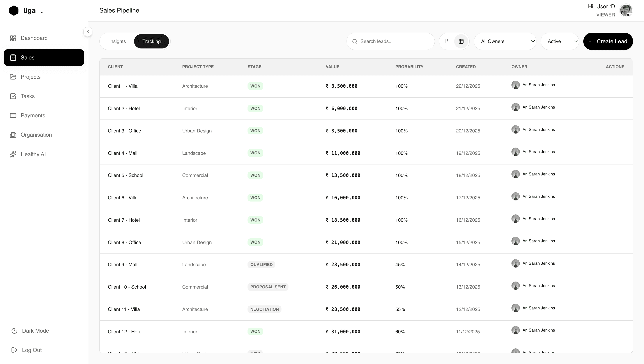Navigate to Payments section
Viewport: 644px width, 364px height.
[33, 115]
